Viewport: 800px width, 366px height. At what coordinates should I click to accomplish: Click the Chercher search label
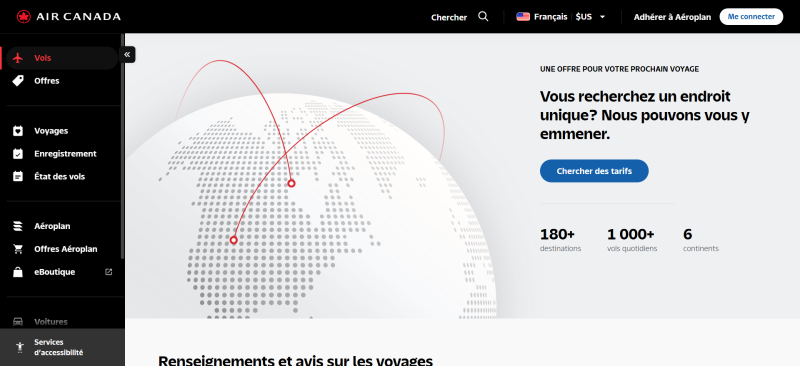pos(448,17)
